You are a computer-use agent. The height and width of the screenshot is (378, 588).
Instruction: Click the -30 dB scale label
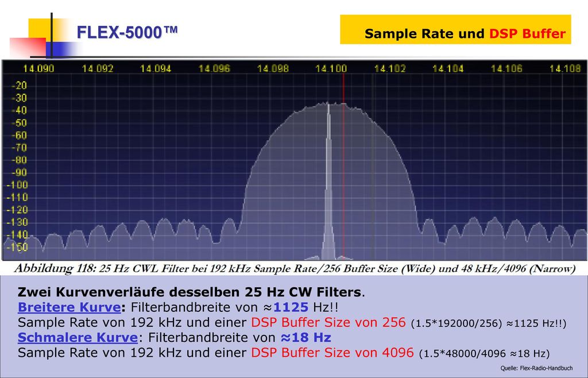19,98
